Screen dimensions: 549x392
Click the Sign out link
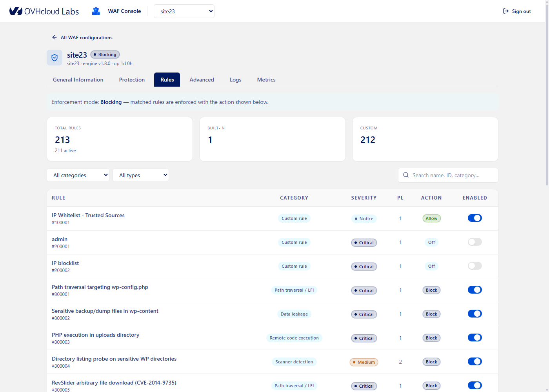(517, 11)
